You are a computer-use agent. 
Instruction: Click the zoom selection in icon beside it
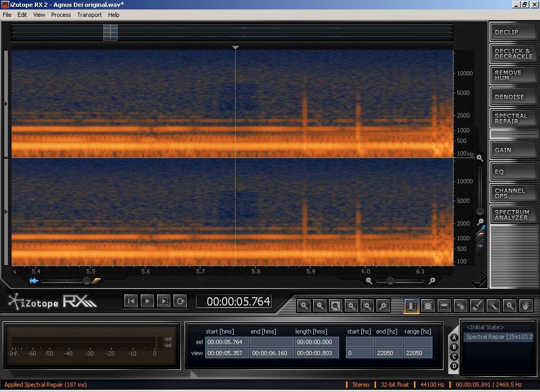pyautogui.click(x=367, y=306)
